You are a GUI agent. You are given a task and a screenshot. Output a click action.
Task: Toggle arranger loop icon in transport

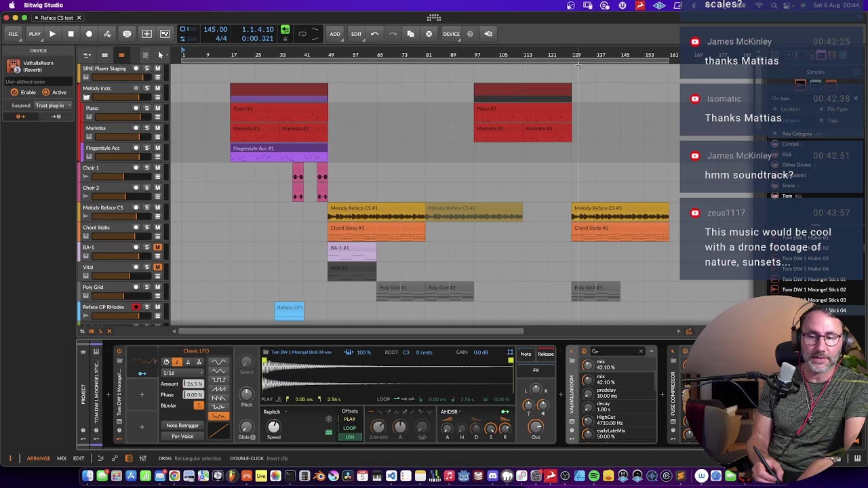302,34
